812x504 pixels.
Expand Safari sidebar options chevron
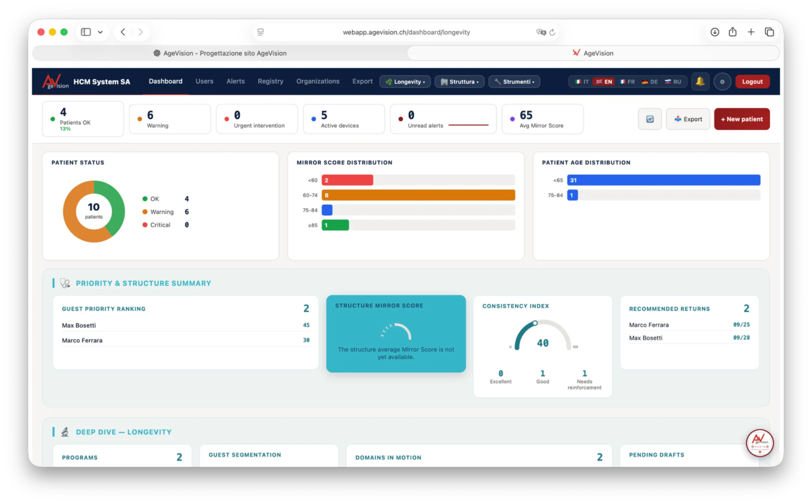coord(100,32)
